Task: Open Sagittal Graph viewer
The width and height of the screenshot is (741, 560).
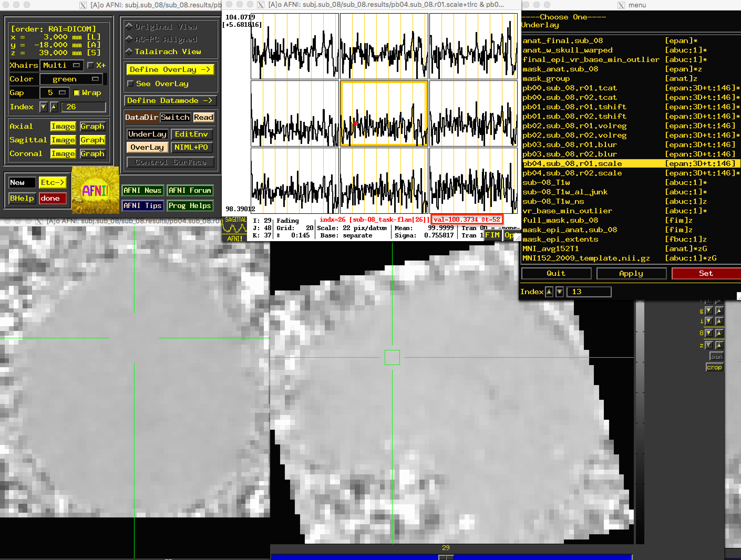Action: tap(92, 140)
